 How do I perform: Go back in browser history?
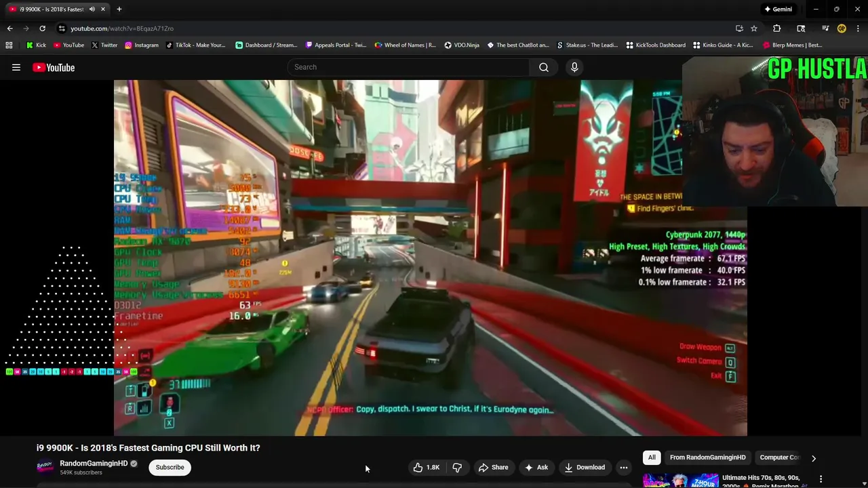coord(9,28)
